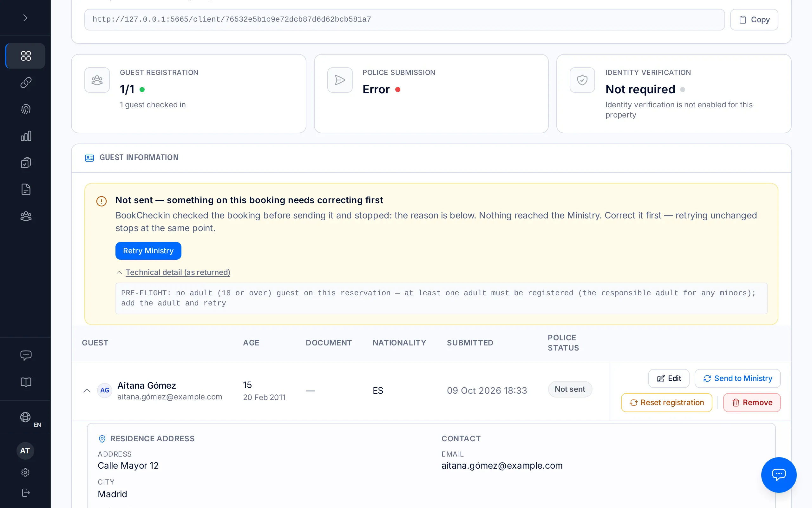Open the bar chart statistics icon
The image size is (812, 508).
[x=25, y=136]
